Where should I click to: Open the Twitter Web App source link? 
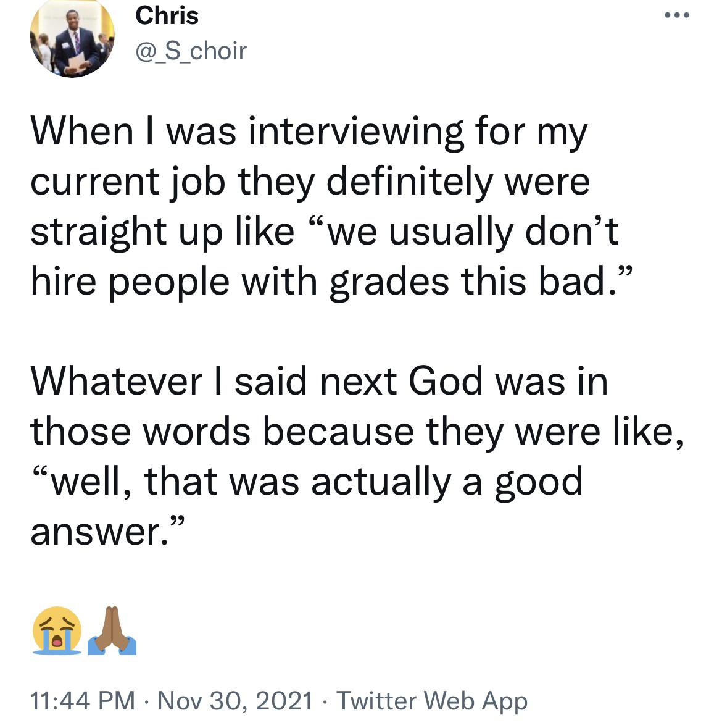(x=432, y=700)
